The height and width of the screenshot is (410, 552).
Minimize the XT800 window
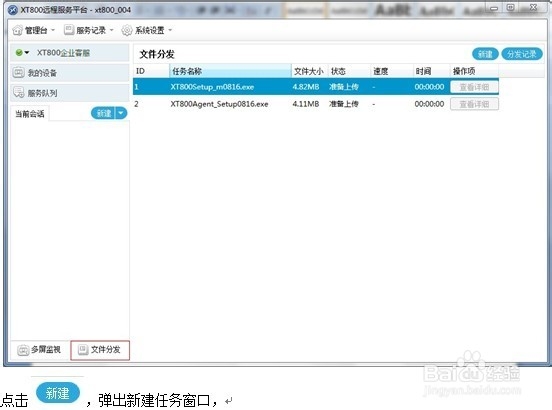[494, 8]
